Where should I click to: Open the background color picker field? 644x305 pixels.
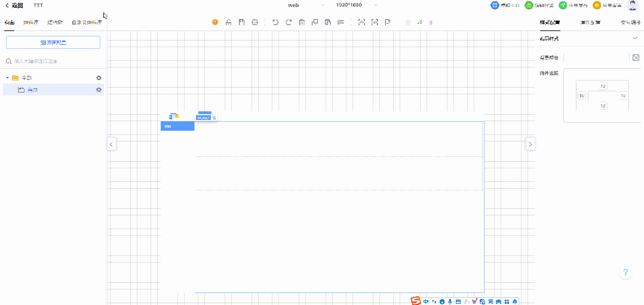[596, 57]
